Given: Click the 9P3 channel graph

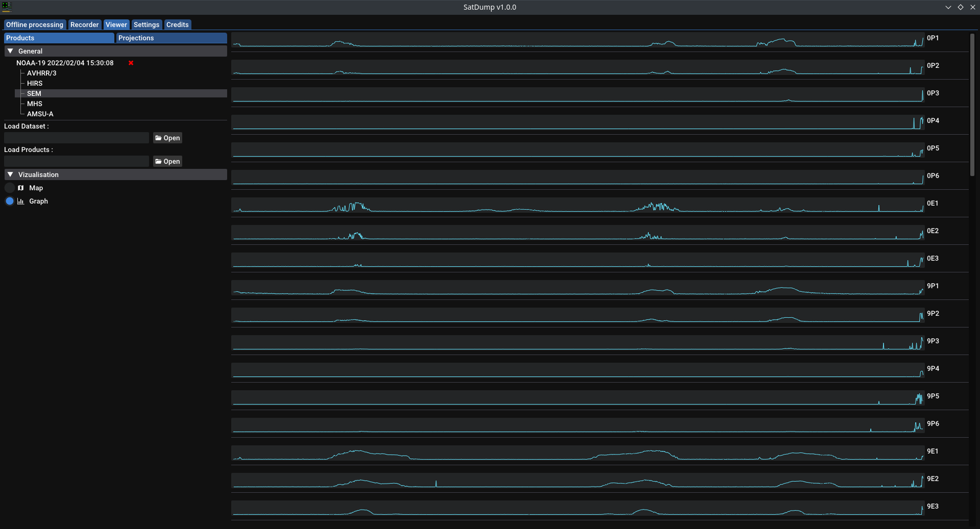Looking at the screenshot, I should click(x=578, y=343).
